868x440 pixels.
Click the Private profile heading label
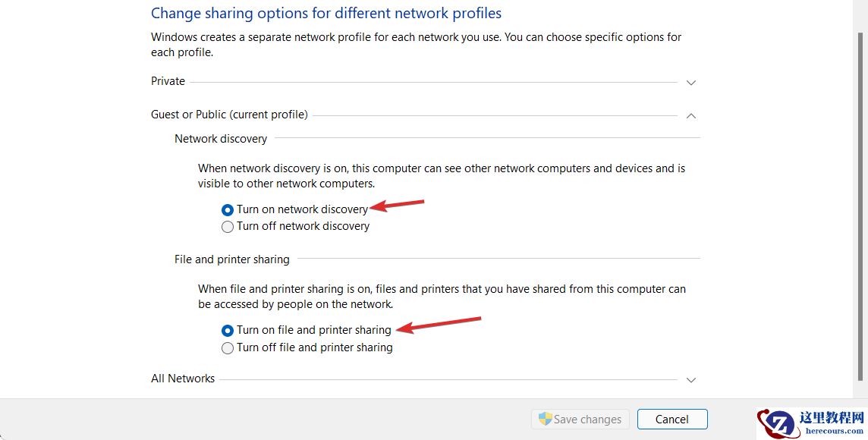click(x=168, y=81)
